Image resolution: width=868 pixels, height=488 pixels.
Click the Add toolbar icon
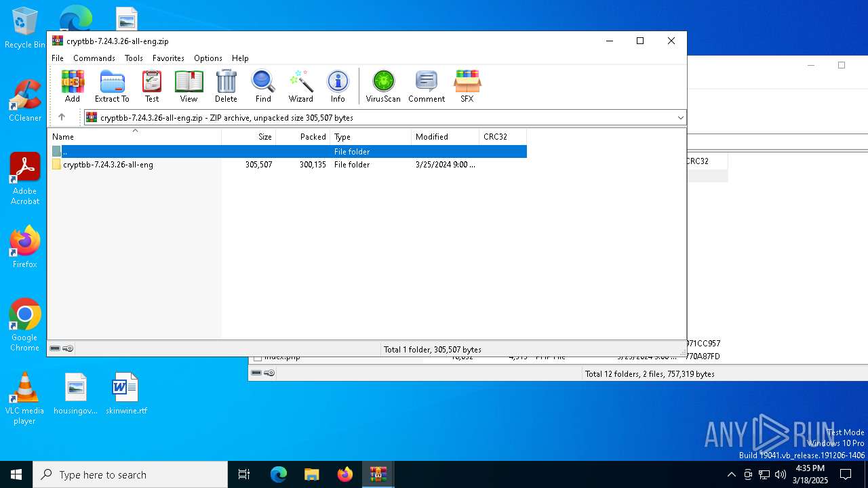[x=73, y=86]
